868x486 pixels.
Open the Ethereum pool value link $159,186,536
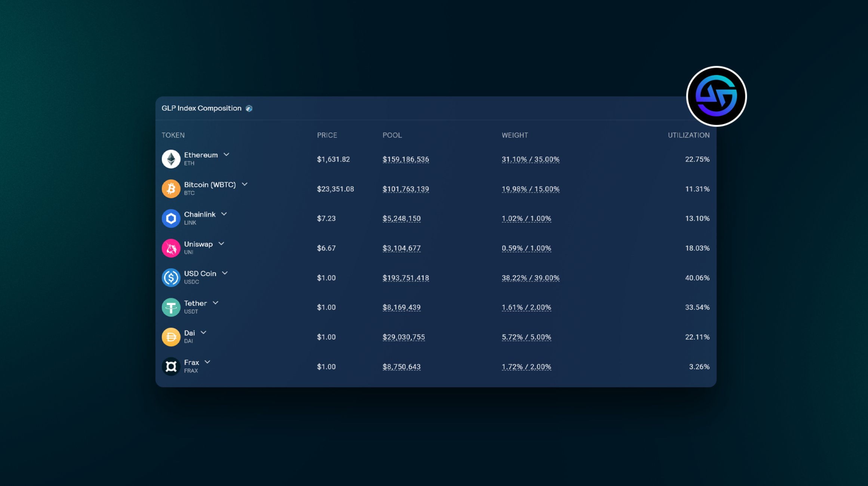406,159
